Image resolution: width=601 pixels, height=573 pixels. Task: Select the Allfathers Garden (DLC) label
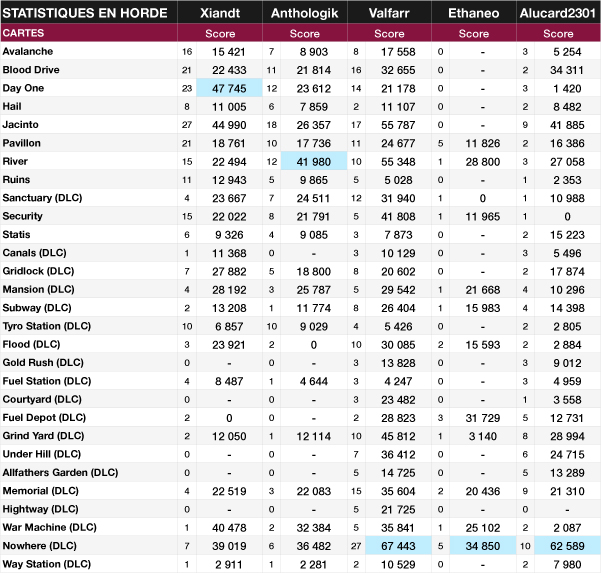(60, 472)
